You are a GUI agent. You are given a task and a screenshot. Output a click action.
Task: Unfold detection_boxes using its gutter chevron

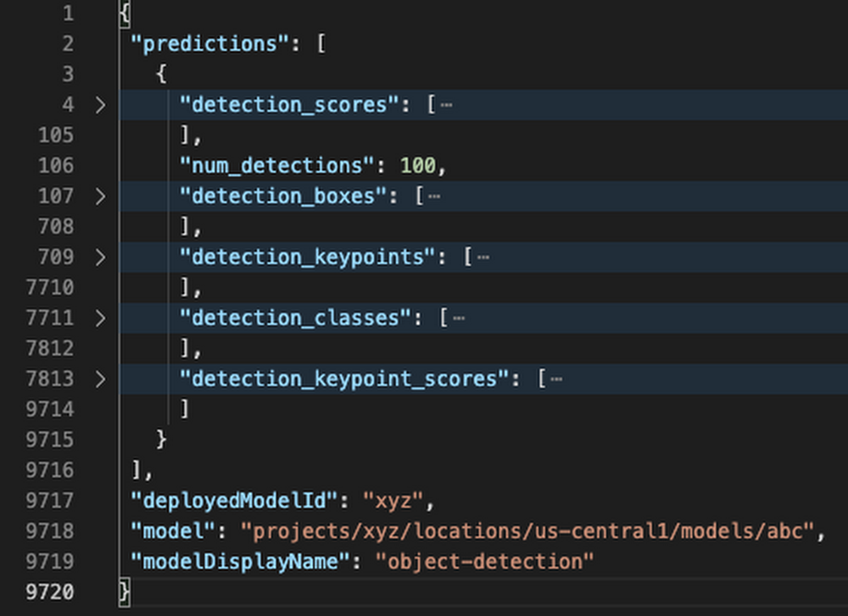click(101, 197)
